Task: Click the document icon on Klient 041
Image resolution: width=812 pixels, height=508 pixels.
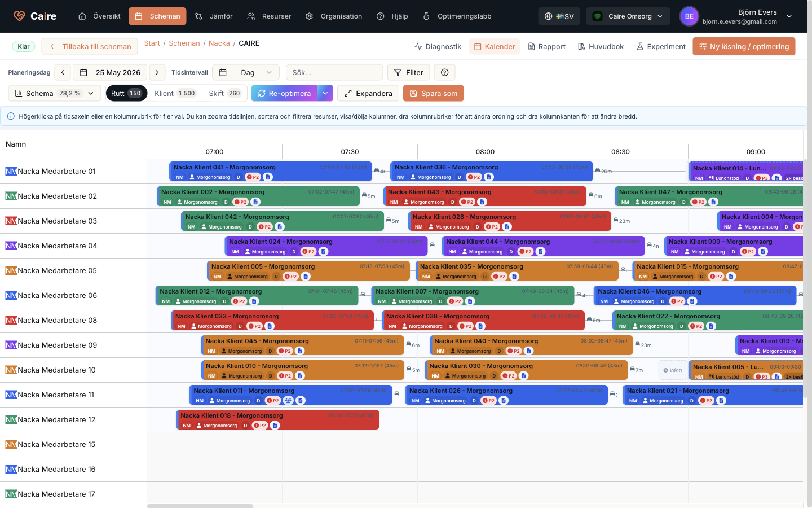Action: click(268, 177)
